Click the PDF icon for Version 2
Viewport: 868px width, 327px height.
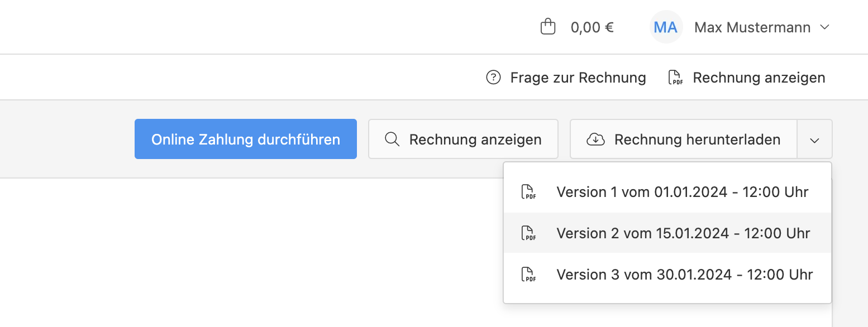point(528,233)
